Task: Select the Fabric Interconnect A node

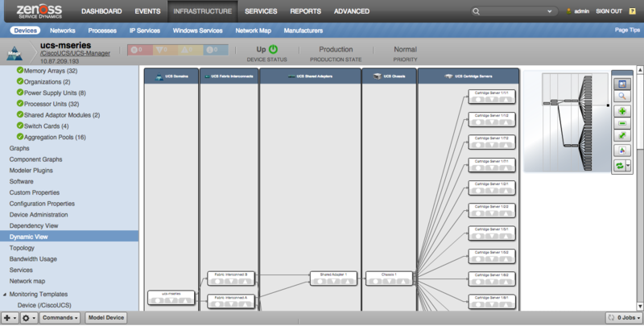Action: pos(231,301)
